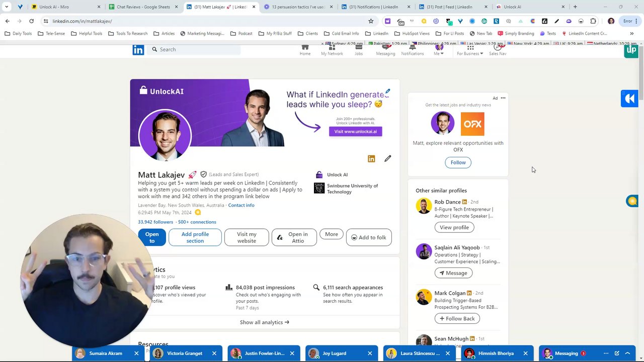Open Contact info link
Image resolution: width=644 pixels, height=362 pixels.
[241, 205]
